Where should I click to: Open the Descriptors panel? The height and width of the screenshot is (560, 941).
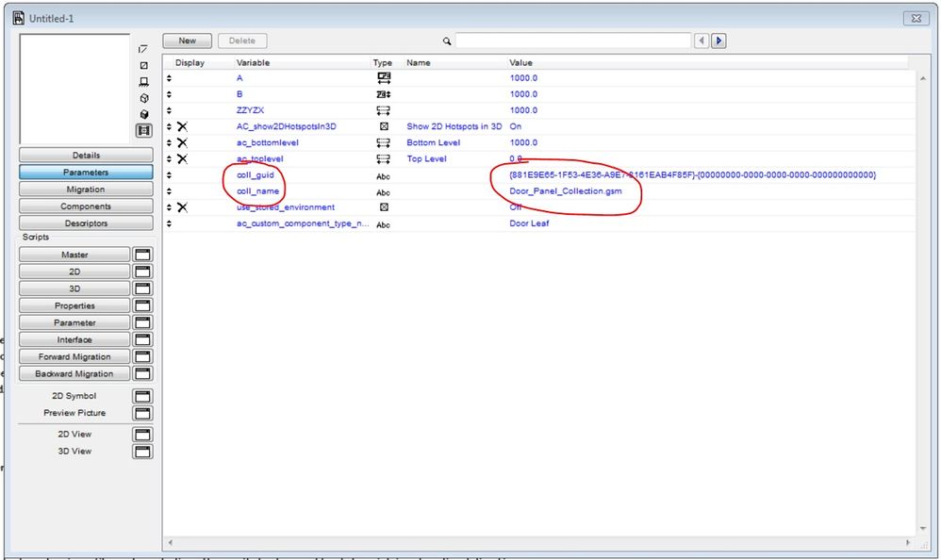coord(86,222)
